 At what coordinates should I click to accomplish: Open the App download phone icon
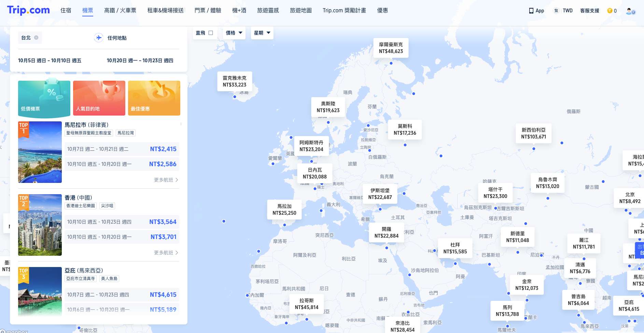tap(531, 11)
